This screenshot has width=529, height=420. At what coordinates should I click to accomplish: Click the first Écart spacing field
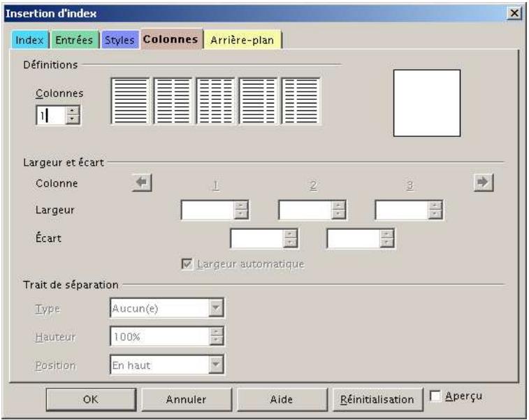tap(264, 238)
